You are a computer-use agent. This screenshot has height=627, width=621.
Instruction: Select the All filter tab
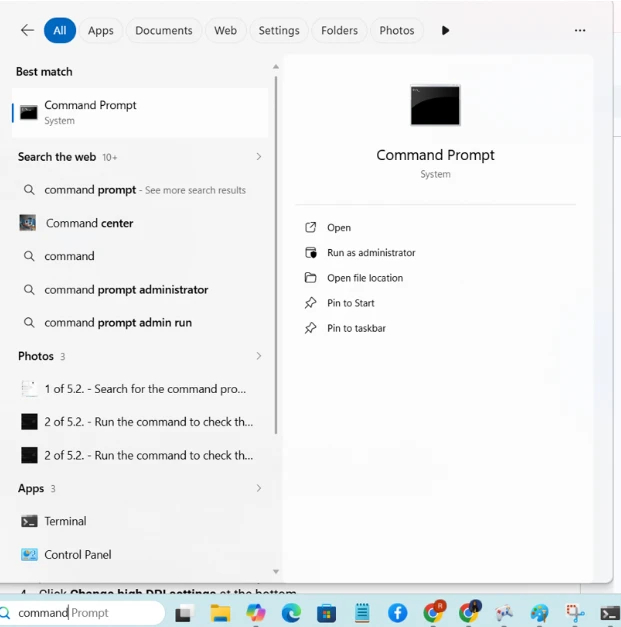point(60,30)
